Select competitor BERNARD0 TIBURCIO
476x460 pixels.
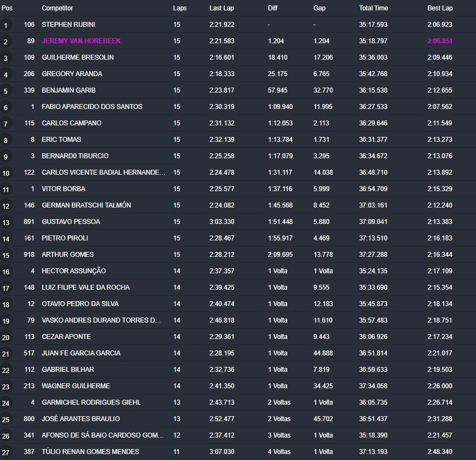[x=75, y=156]
